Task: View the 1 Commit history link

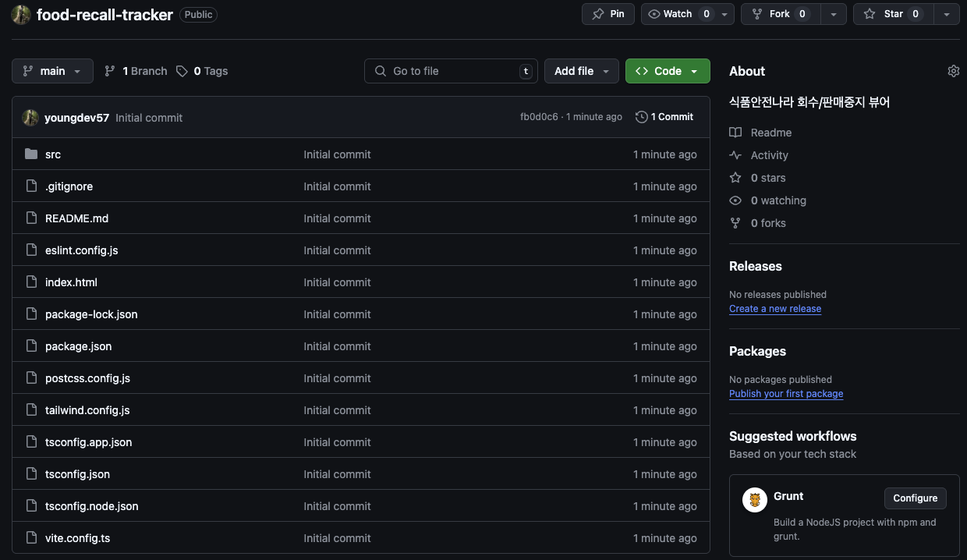Action: pyautogui.click(x=664, y=117)
